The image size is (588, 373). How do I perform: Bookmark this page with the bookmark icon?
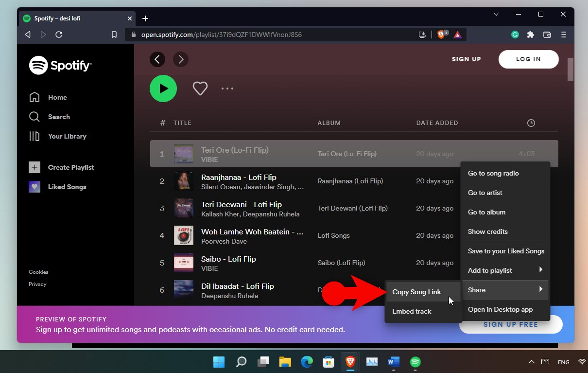[114, 35]
